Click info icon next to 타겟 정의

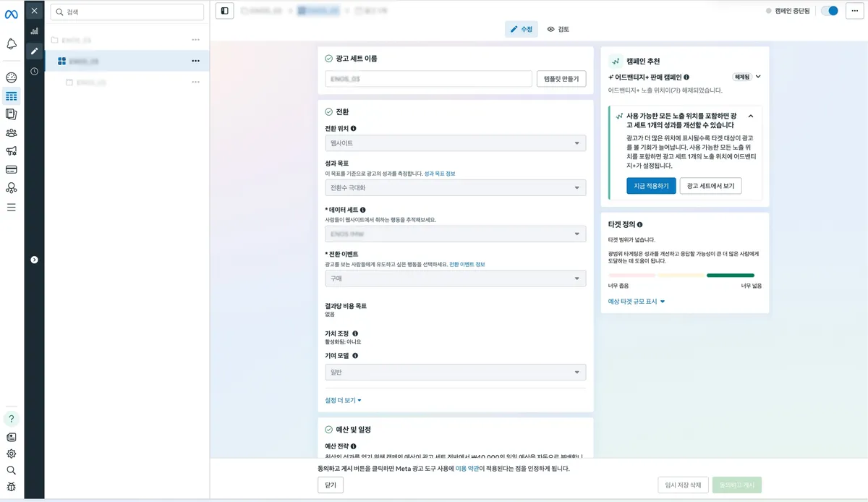pyautogui.click(x=640, y=225)
